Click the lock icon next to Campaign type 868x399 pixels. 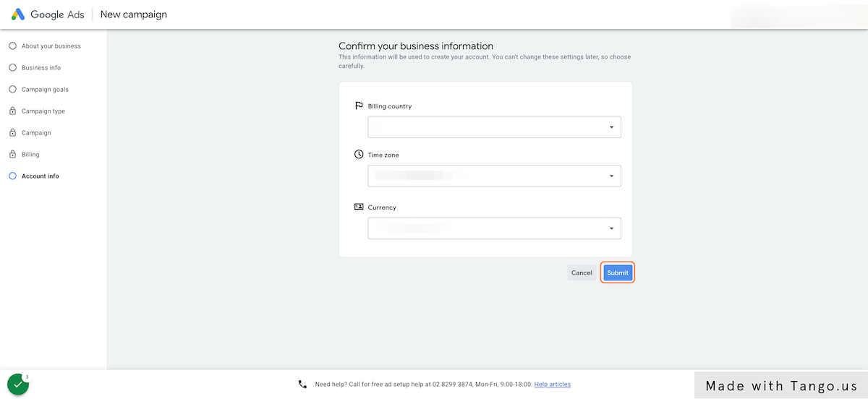[x=12, y=111]
